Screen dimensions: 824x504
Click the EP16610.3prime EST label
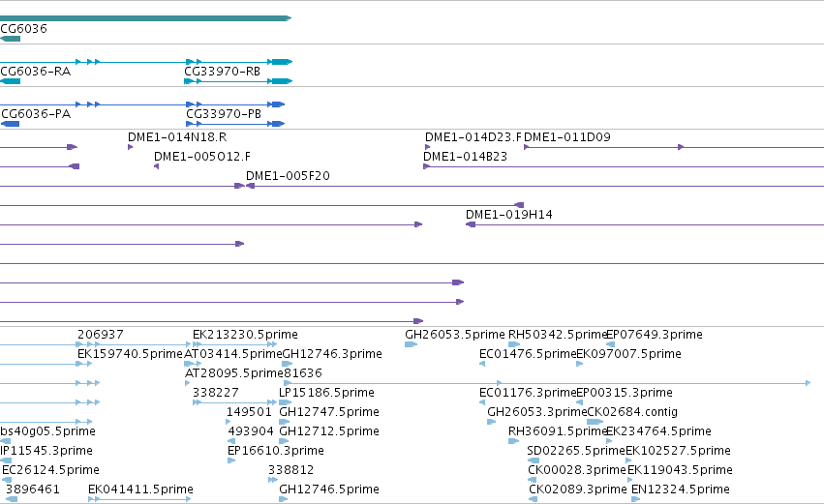[275, 451]
